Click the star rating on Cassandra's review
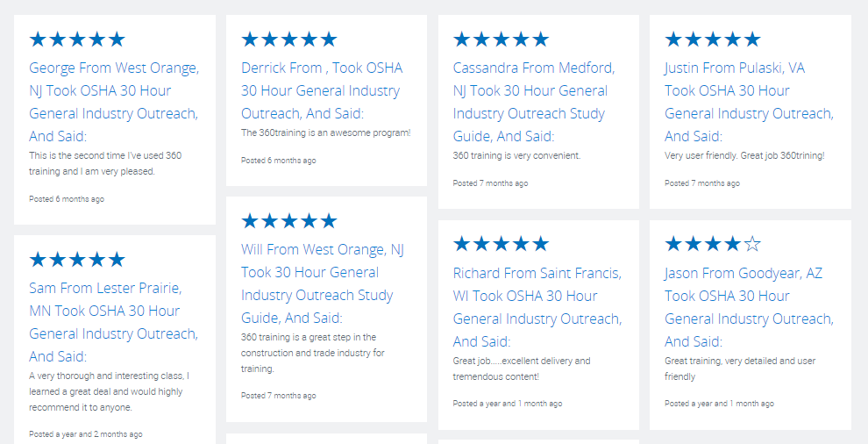This screenshot has height=444, width=868. click(501, 39)
